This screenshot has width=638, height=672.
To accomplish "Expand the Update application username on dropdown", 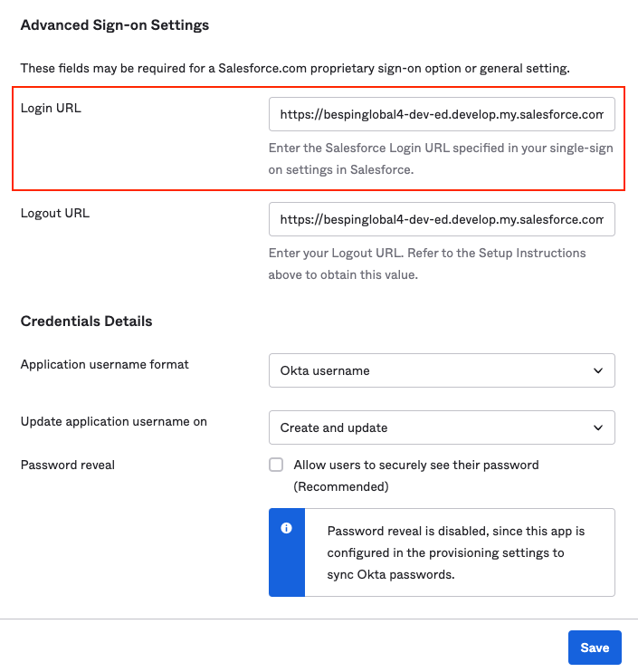I will point(442,427).
